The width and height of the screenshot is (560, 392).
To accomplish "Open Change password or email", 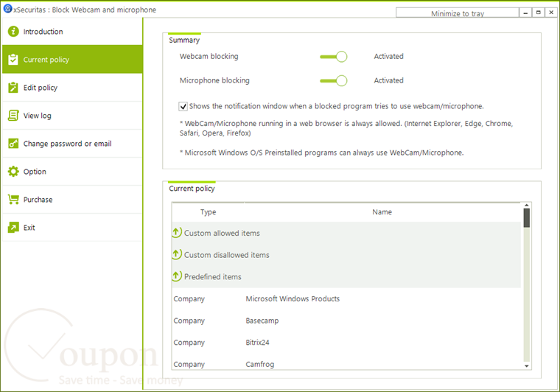I will (x=72, y=144).
